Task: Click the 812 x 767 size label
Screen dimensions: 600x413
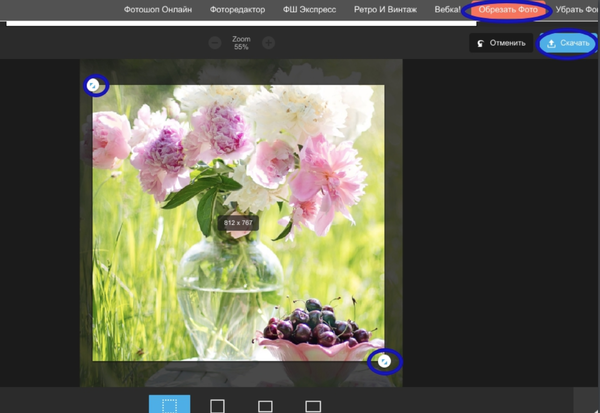Action: coord(238,223)
